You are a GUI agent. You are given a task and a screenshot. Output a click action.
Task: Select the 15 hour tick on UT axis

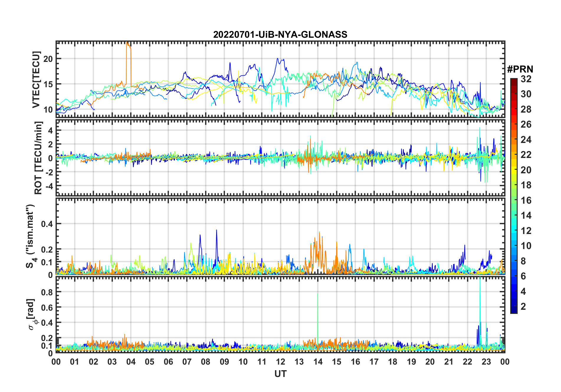(337, 362)
